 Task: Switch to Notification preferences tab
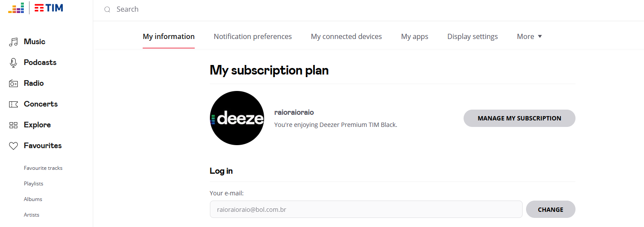pyautogui.click(x=252, y=37)
